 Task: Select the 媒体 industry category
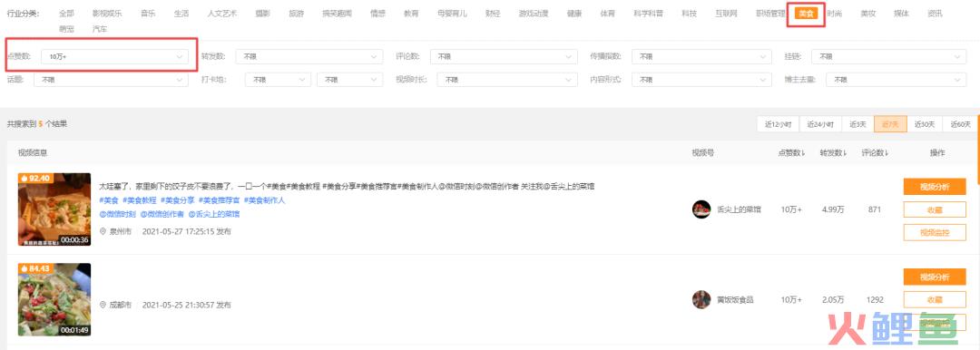(901, 13)
